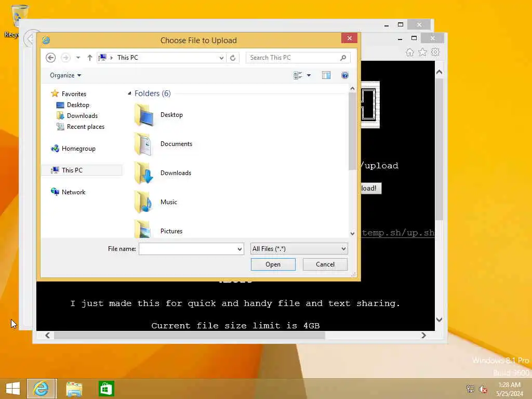
Task: Show the preview pane
Action: (326, 75)
